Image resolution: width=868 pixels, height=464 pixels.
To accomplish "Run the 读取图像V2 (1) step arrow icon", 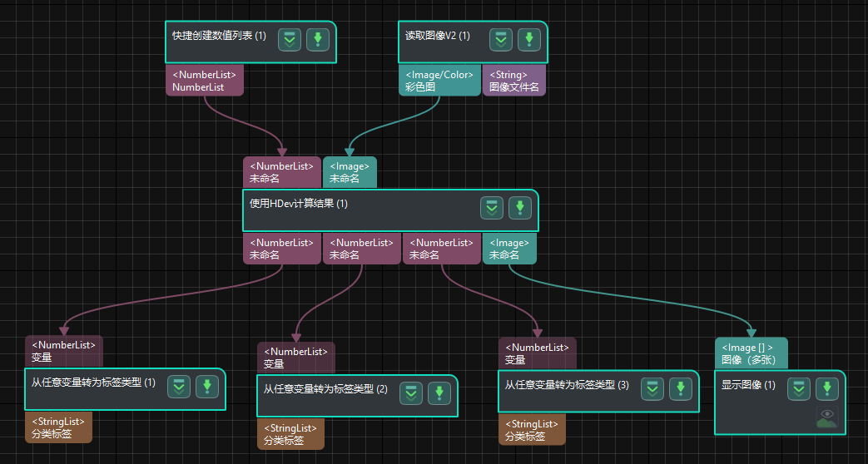I will coord(529,39).
